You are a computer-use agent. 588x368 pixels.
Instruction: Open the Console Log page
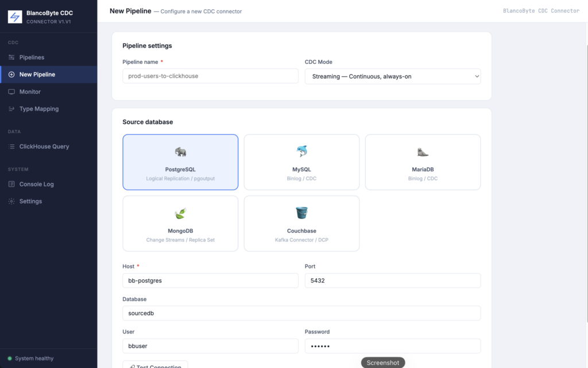coord(49,184)
